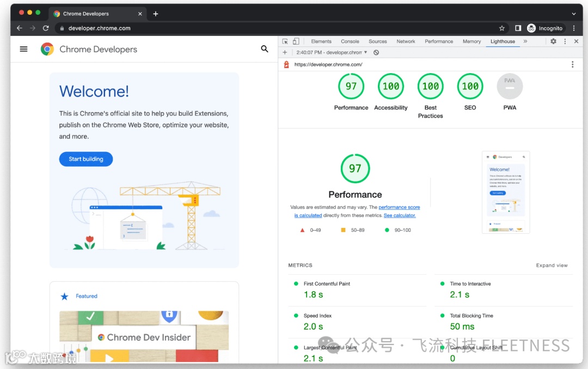View site information via the lock icon
588x369 pixels.
point(62,28)
